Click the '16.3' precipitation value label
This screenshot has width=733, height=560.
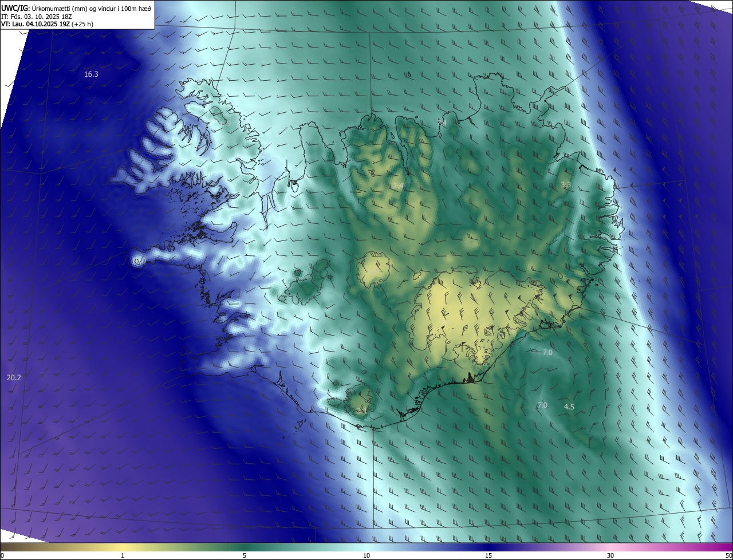[x=91, y=74]
